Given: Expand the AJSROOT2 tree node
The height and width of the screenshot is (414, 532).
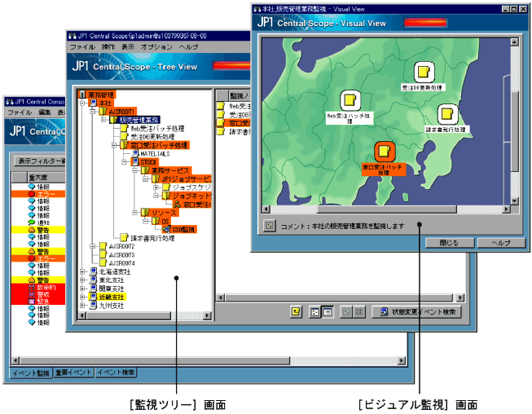Looking at the screenshot, I should click(93, 246).
